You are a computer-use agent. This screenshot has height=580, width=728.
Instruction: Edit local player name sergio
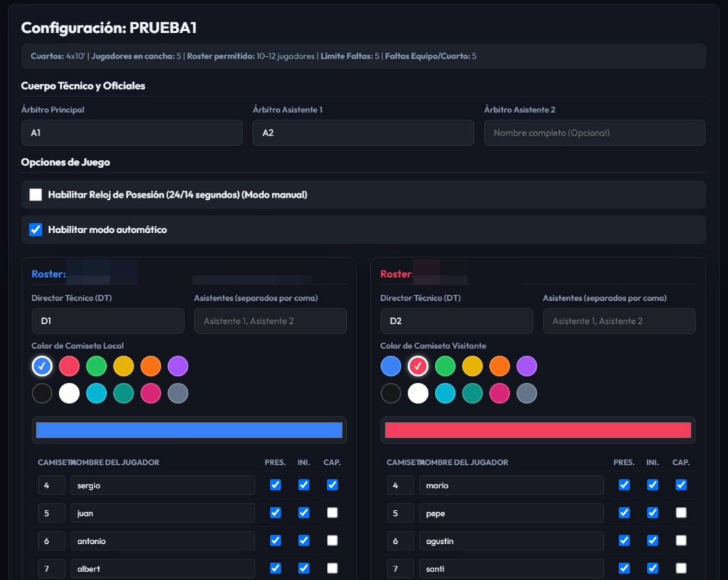[x=162, y=485]
